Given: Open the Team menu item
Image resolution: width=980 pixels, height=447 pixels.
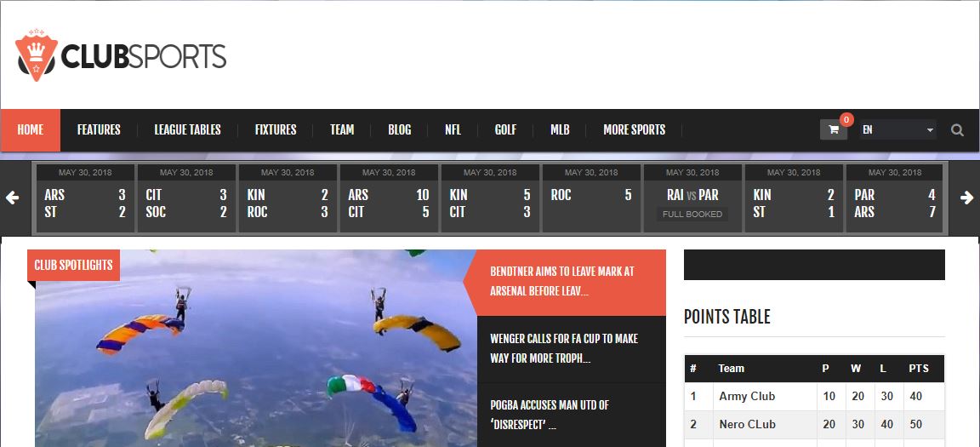Looking at the screenshot, I should (x=342, y=130).
